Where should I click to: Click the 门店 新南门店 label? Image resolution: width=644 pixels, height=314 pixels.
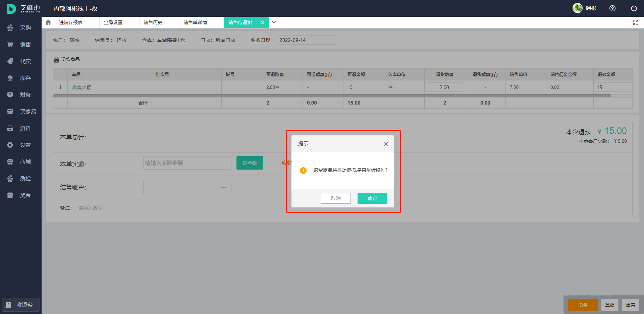coord(218,40)
